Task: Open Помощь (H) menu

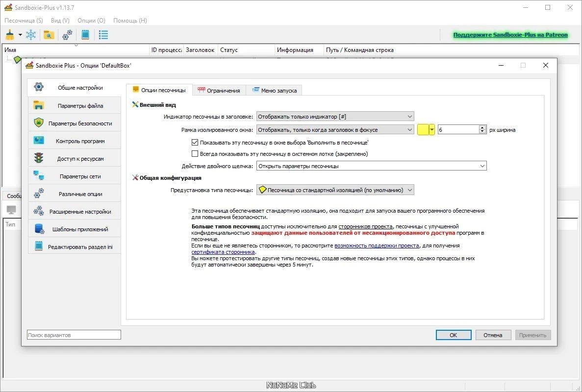Action: coord(130,21)
